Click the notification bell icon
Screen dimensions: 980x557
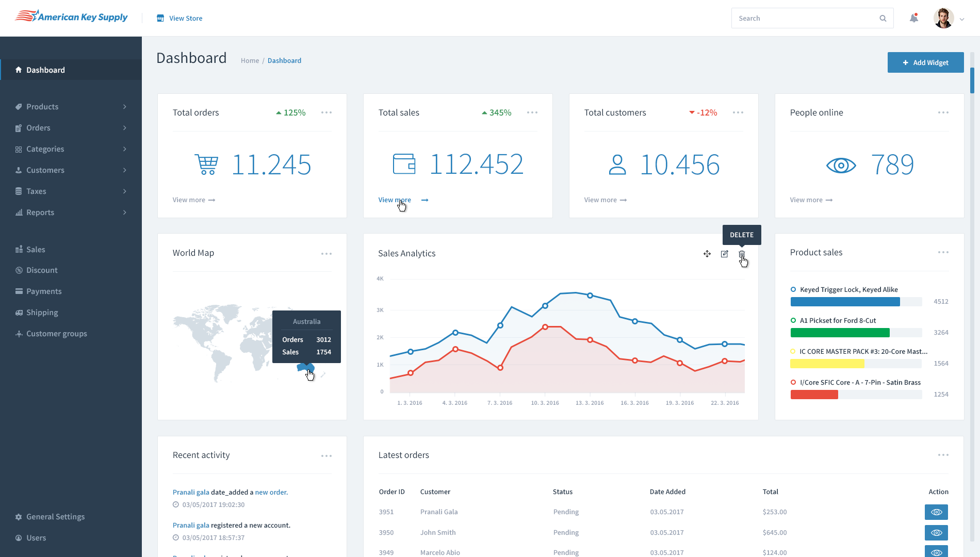913,19
